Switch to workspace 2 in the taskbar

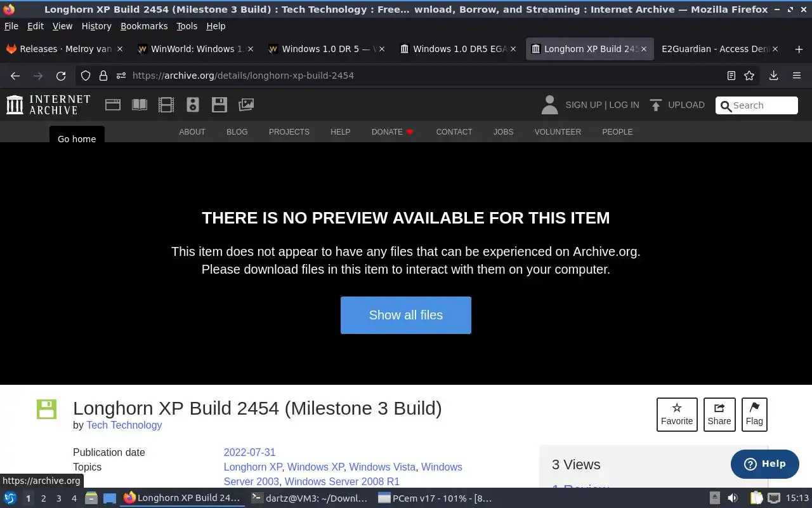(43, 498)
